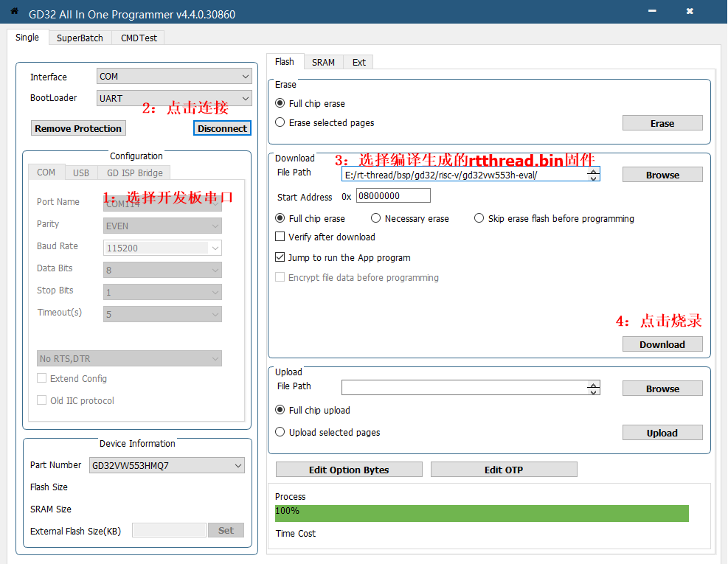The width and height of the screenshot is (728, 564).
Task: Open the Part Number GD32VW553HMQ7 dropdown
Action: (167, 465)
